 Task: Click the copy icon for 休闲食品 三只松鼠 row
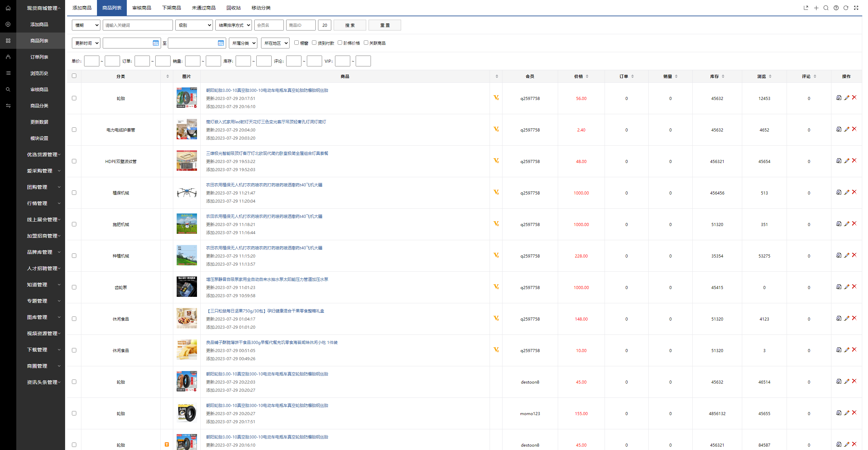(x=839, y=318)
